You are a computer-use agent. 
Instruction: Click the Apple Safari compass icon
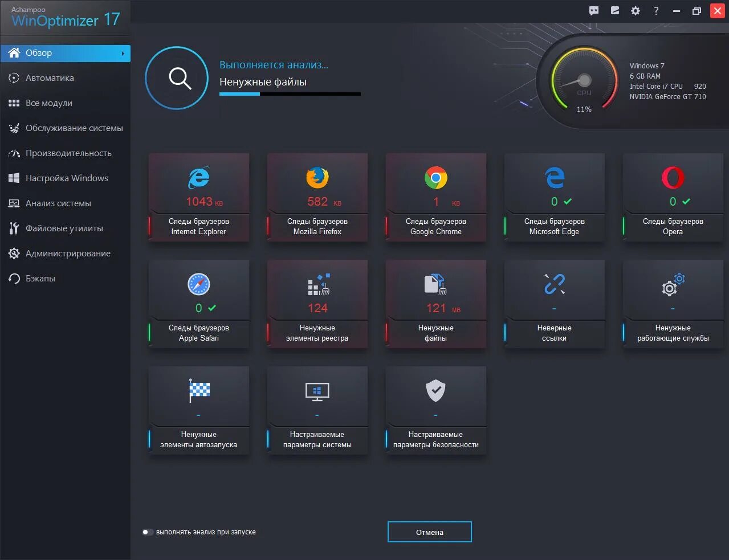click(x=199, y=284)
